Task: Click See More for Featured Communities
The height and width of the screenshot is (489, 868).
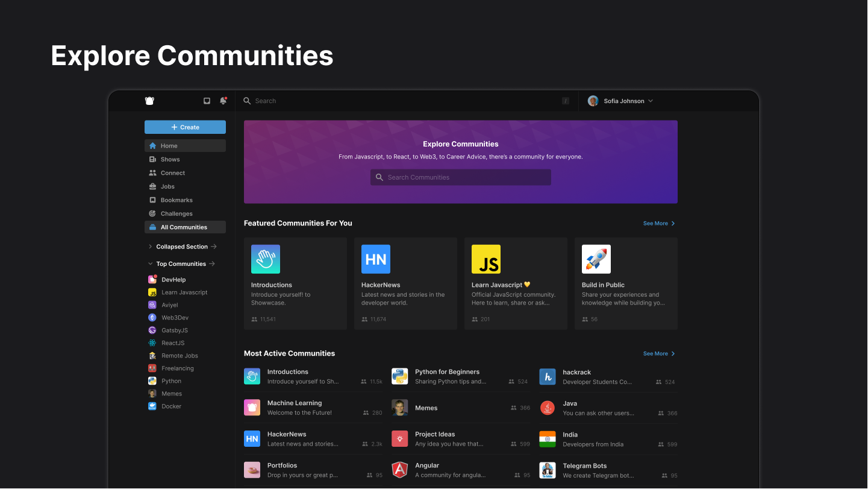Action: pyautogui.click(x=658, y=223)
